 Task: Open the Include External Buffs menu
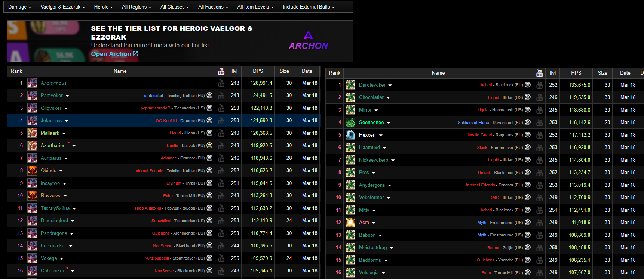309,7
